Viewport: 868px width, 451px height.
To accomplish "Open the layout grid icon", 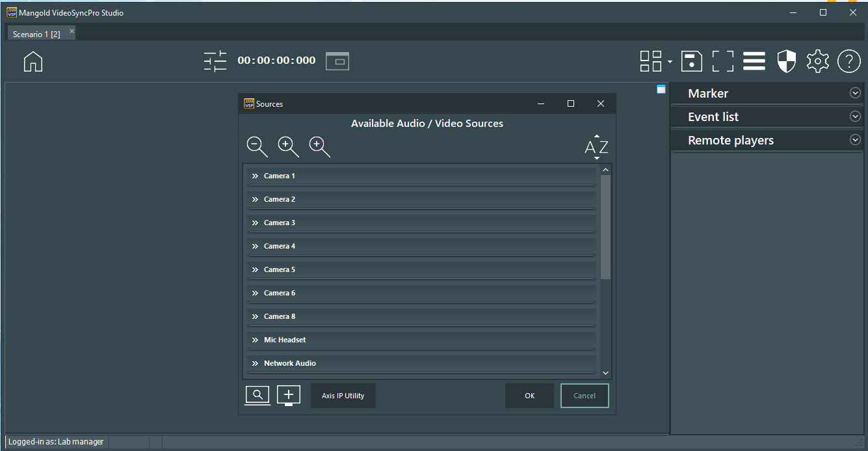I will point(651,61).
